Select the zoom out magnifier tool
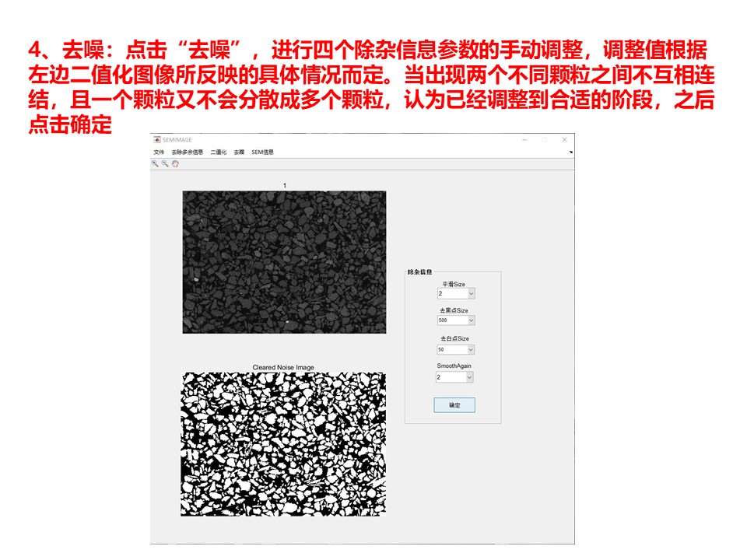Screen dimensions: 747x560 coord(165,163)
